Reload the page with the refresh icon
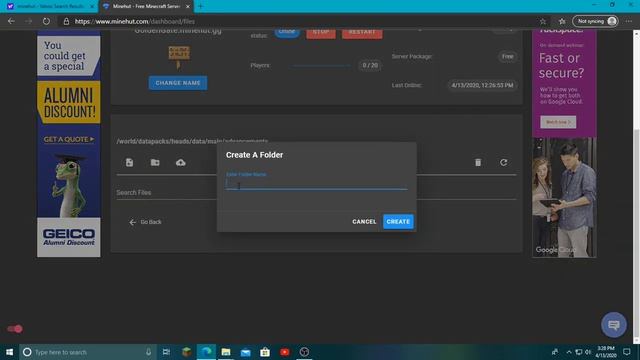 (x=46, y=21)
